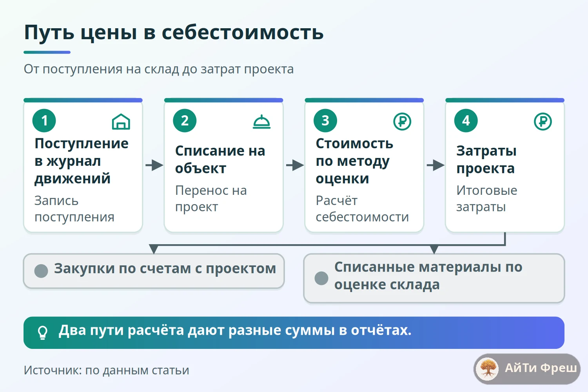Click the heading Поступление в журнал движений

pyautogui.click(x=82, y=161)
